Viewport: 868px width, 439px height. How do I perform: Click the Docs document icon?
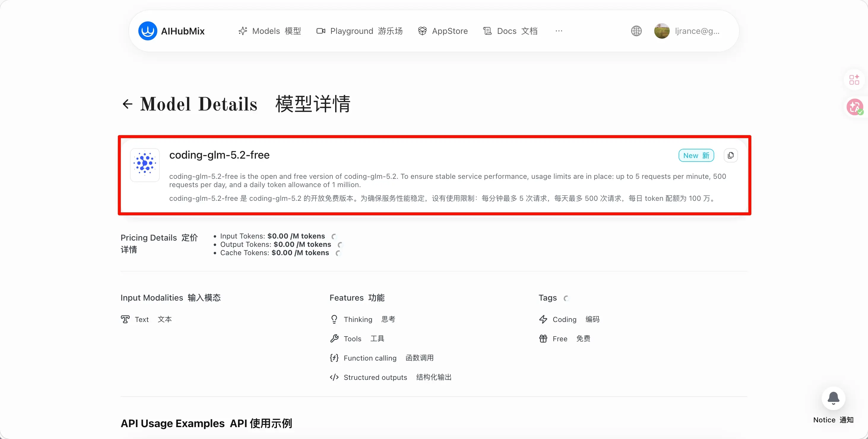tap(487, 31)
